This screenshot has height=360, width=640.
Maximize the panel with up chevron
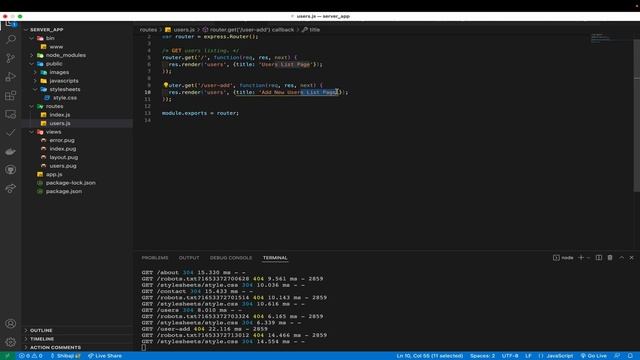click(x=621, y=258)
